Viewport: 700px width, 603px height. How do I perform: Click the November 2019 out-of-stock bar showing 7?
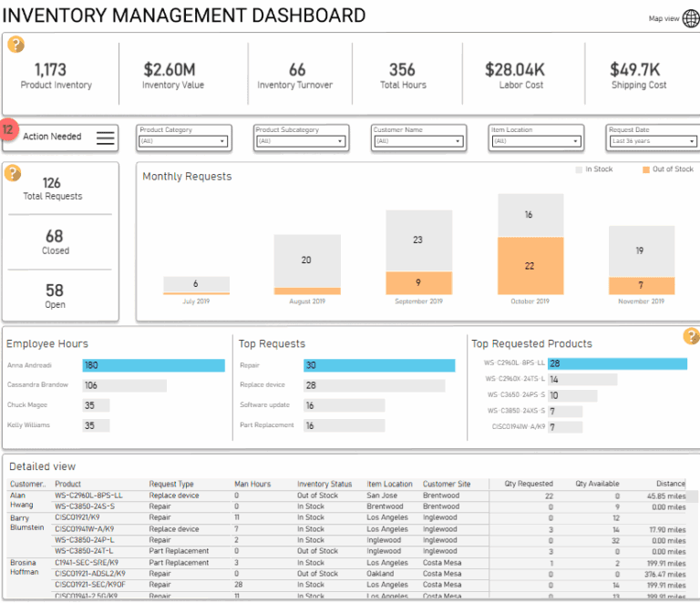(642, 285)
